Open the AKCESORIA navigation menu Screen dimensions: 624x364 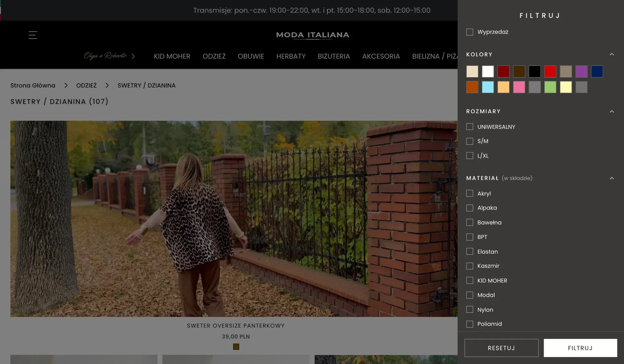[381, 56]
